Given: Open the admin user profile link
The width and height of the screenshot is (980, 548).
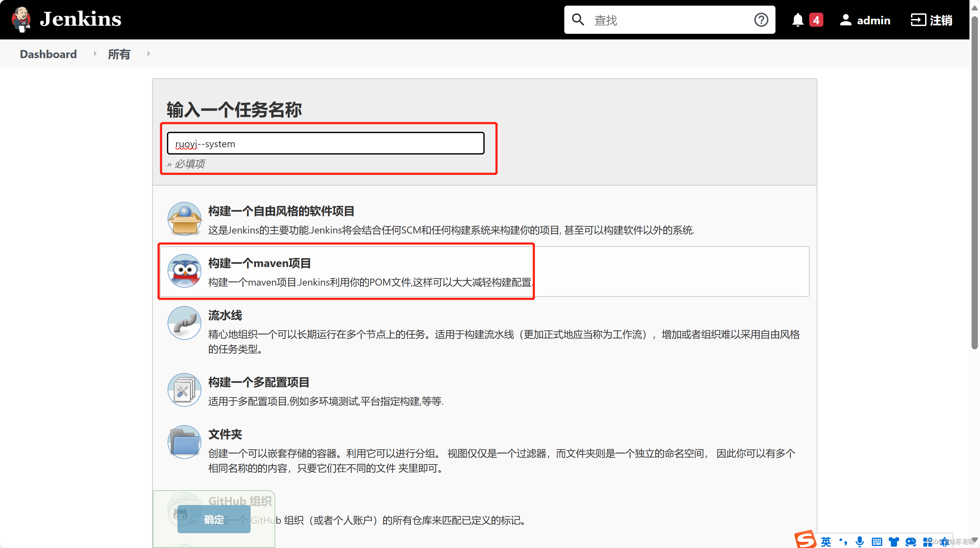Looking at the screenshot, I should coord(873,20).
